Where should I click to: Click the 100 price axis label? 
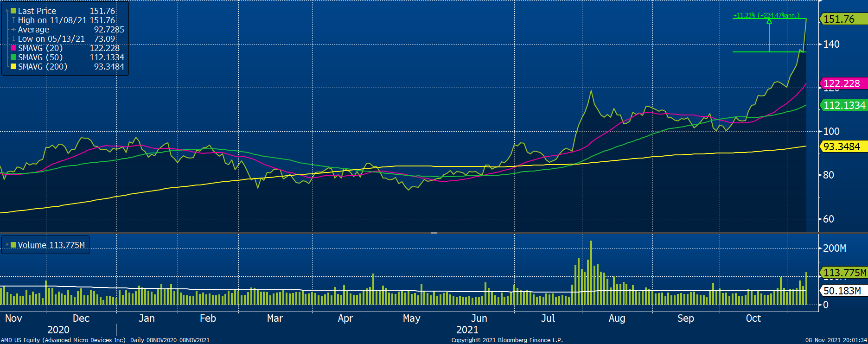pyautogui.click(x=831, y=131)
